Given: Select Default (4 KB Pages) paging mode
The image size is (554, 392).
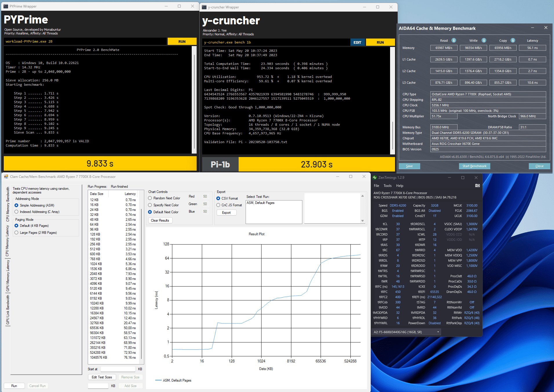Looking at the screenshot, I should pyautogui.click(x=17, y=226).
